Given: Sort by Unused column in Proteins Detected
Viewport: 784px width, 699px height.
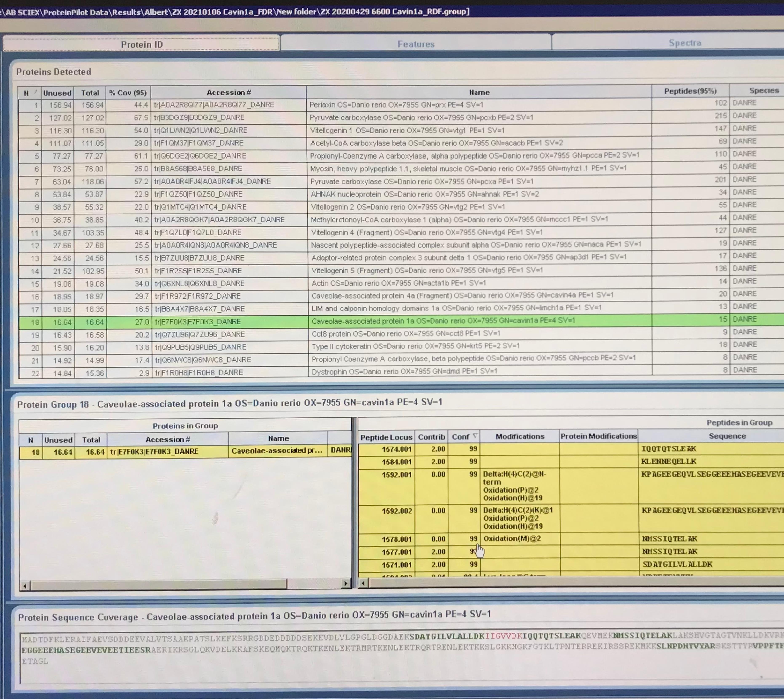Looking at the screenshot, I should (x=57, y=92).
